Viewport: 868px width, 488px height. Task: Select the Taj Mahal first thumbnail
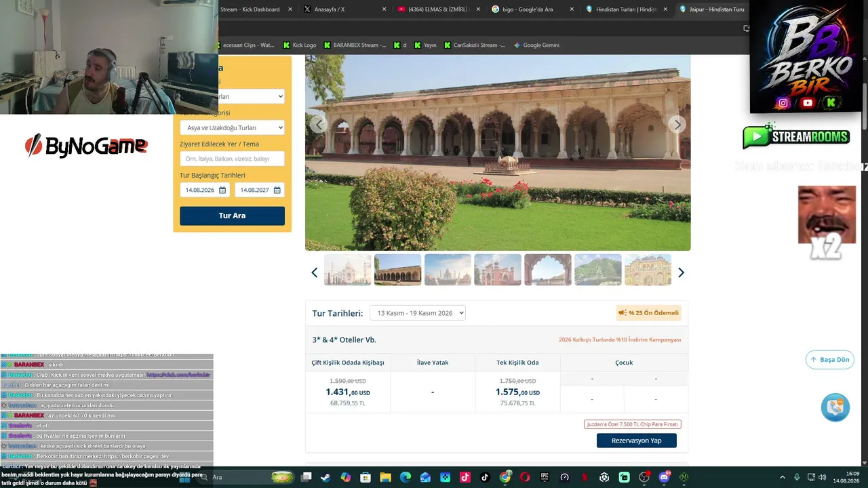click(x=348, y=270)
